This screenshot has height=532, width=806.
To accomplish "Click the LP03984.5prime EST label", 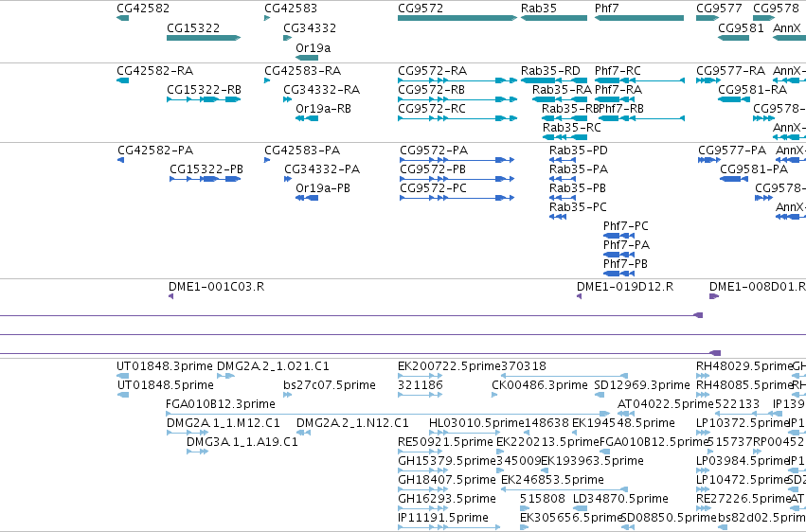I will point(743,461).
